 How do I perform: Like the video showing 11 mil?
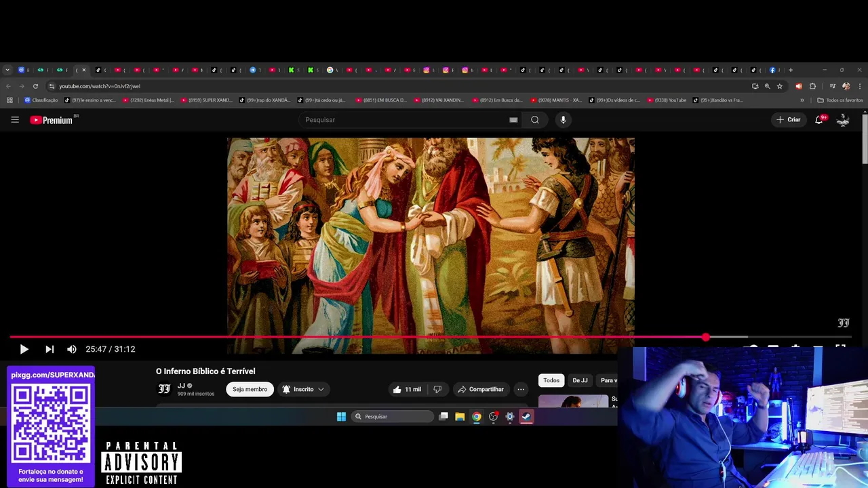[x=406, y=389]
